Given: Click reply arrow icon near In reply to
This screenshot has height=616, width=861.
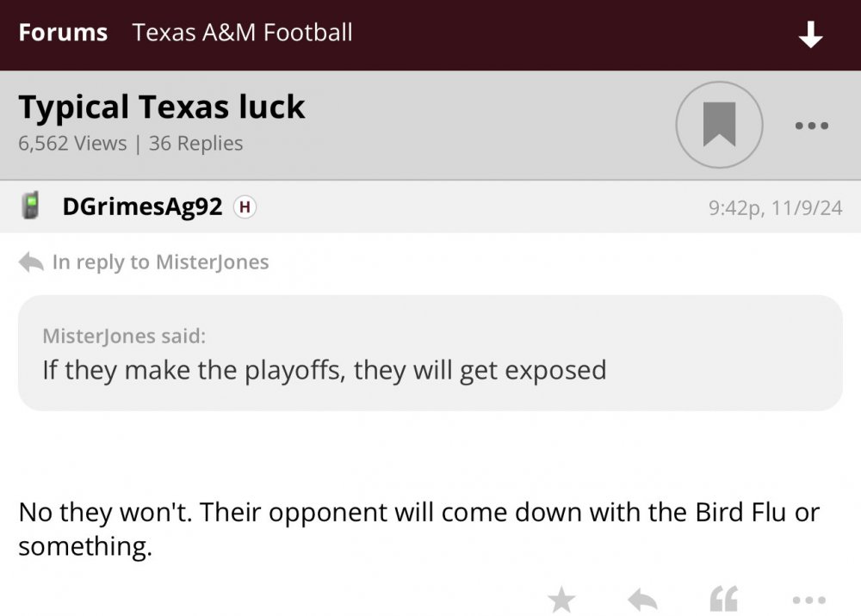Looking at the screenshot, I should pos(31,262).
